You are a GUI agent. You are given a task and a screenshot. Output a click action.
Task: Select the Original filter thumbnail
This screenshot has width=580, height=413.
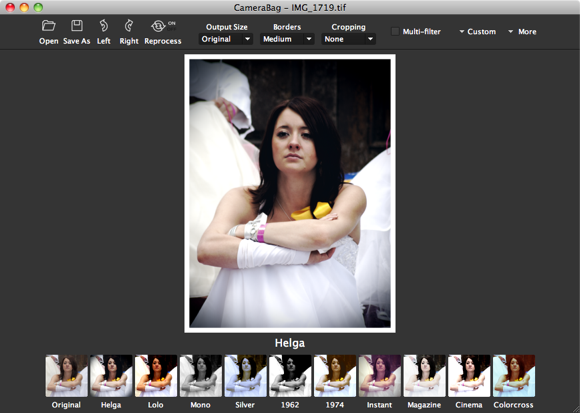click(67, 376)
